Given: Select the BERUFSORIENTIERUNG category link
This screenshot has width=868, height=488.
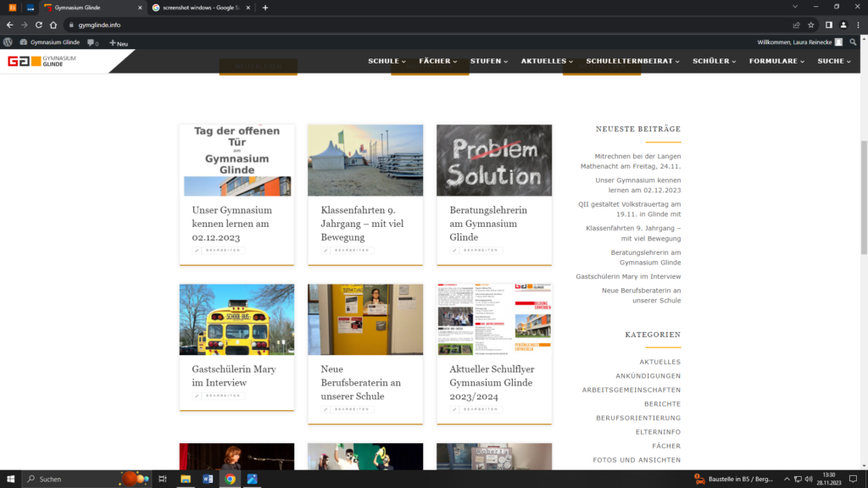Looking at the screenshot, I should (x=638, y=418).
